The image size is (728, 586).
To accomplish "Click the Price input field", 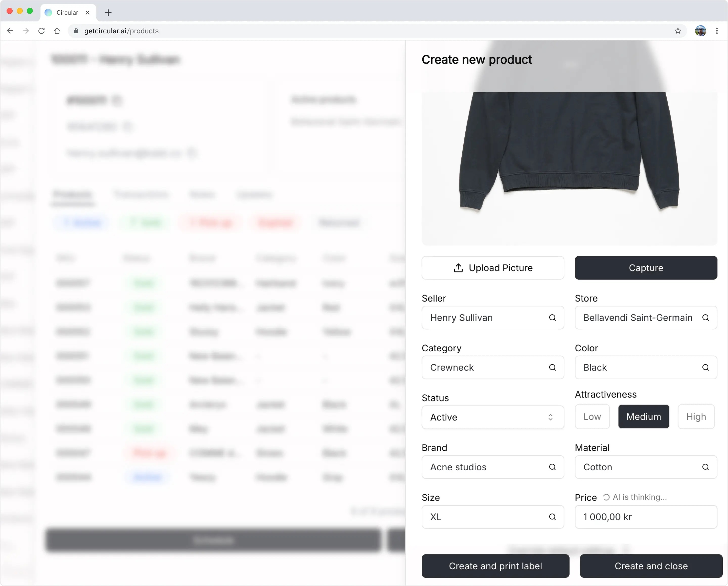I will tap(645, 517).
